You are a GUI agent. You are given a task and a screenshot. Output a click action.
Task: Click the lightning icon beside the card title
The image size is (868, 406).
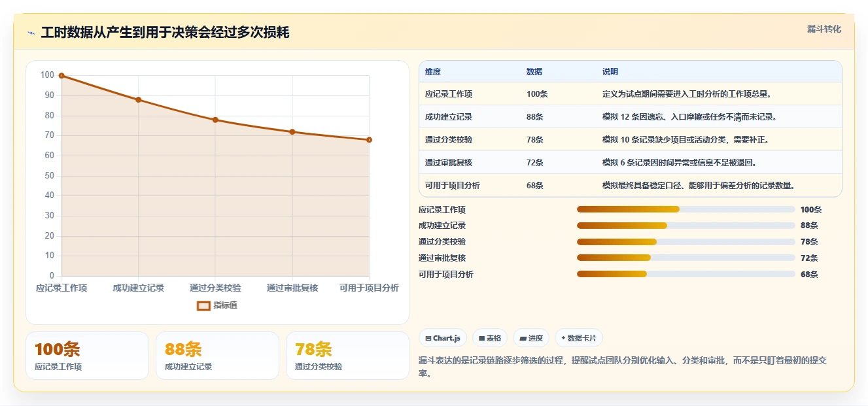31,33
